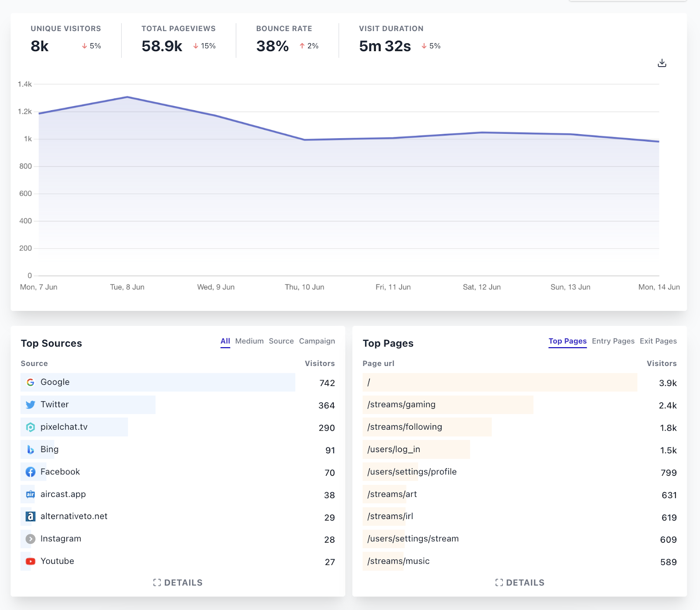Click the Google source icon
This screenshot has width=700, height=610.
click(30, 382)
